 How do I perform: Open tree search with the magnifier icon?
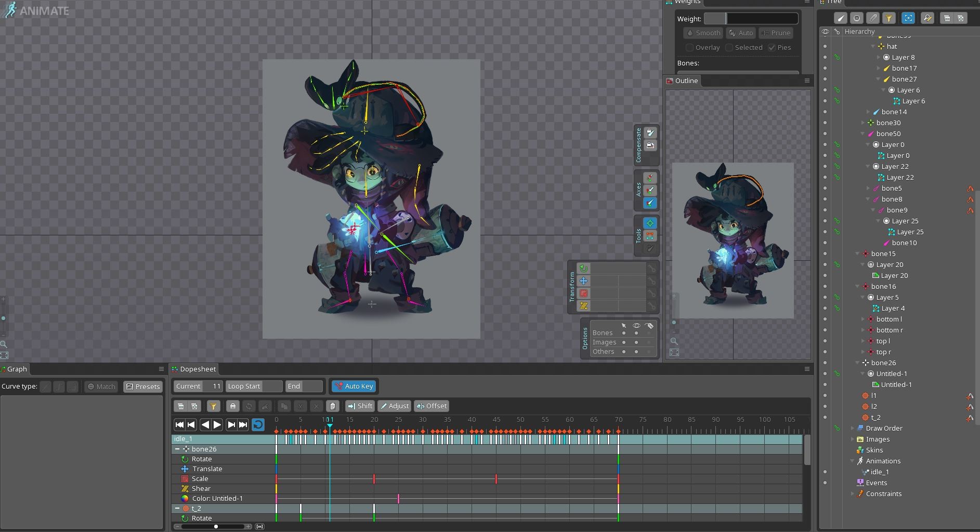click(927, 18)
